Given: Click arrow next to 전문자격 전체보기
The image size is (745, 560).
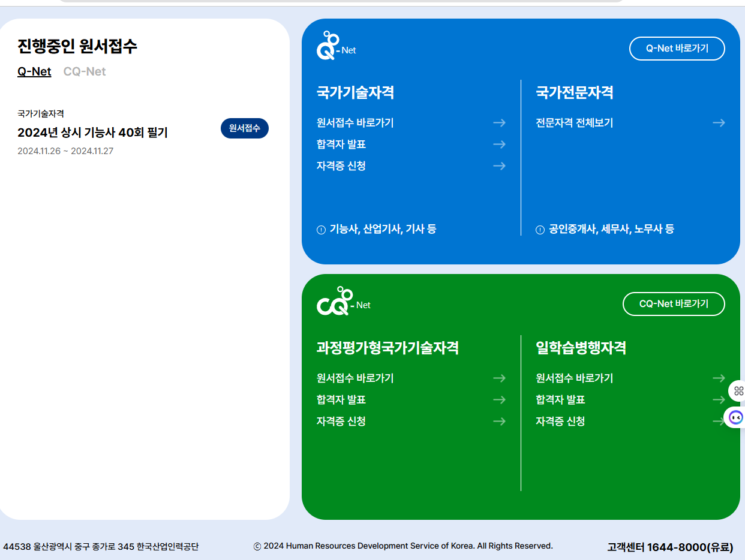Looking at the screenshot, I should (719, 123).
